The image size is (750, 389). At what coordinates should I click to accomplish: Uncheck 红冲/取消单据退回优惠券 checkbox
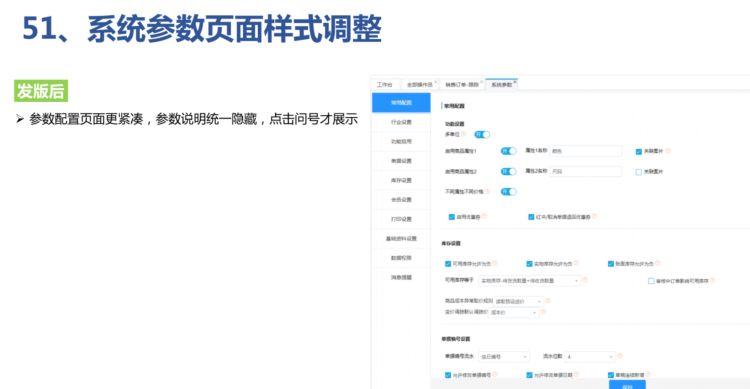[x=531, y=217]
